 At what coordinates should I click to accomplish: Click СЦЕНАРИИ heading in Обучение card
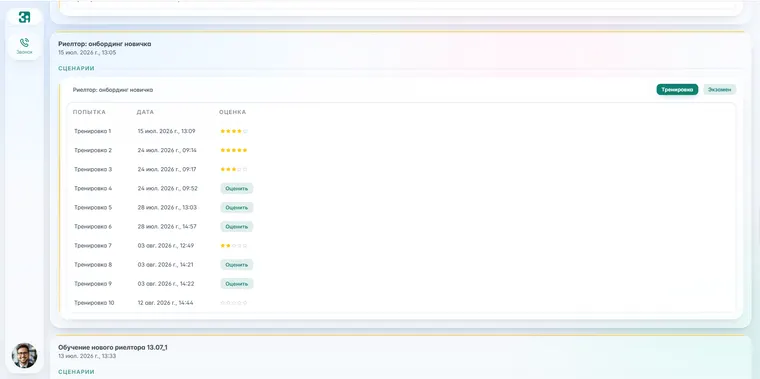point(76,372)
